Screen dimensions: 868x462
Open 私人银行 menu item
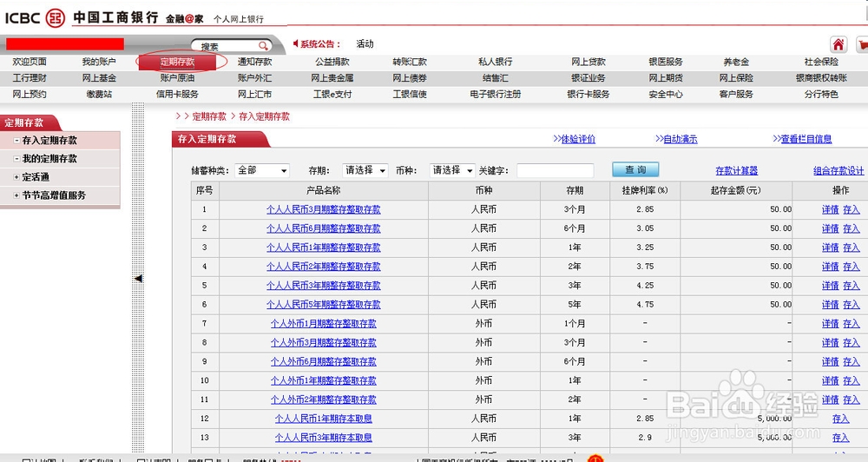coord(496,62)
